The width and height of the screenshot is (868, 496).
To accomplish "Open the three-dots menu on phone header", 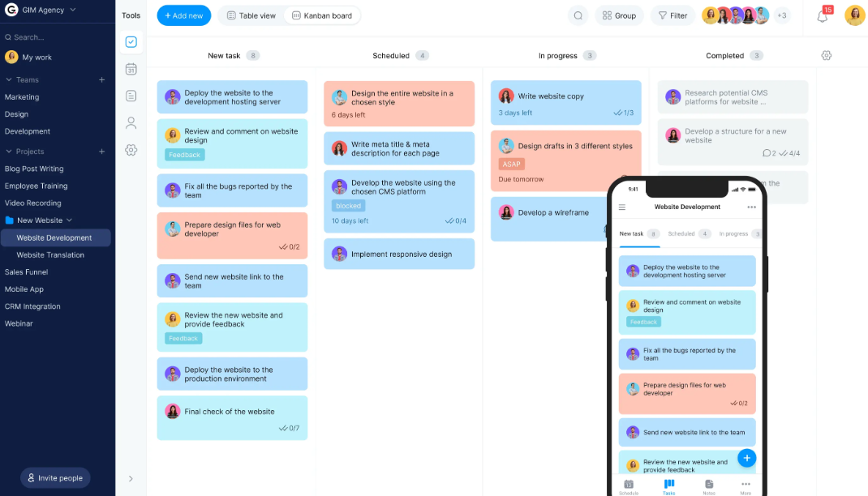I will (x=751, y=207).
